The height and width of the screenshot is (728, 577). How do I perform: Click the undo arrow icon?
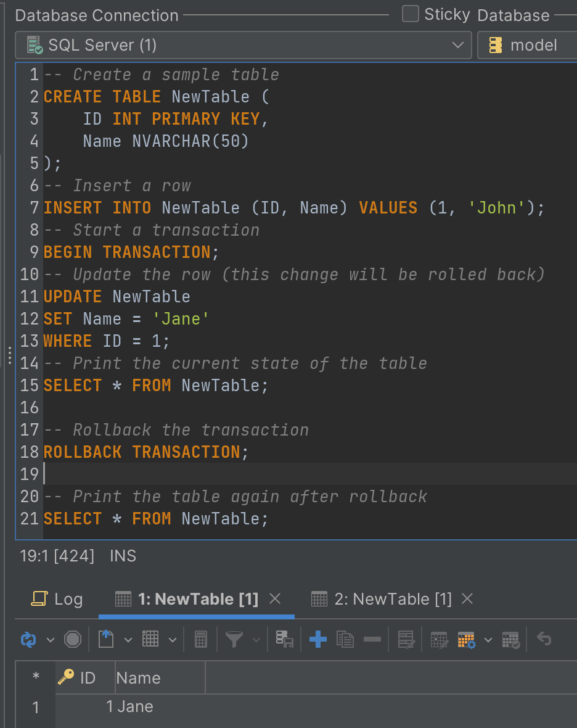(544, 639)
